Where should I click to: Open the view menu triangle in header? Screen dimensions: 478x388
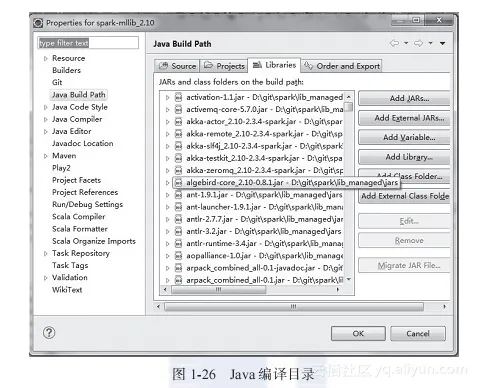coord(442,43)
